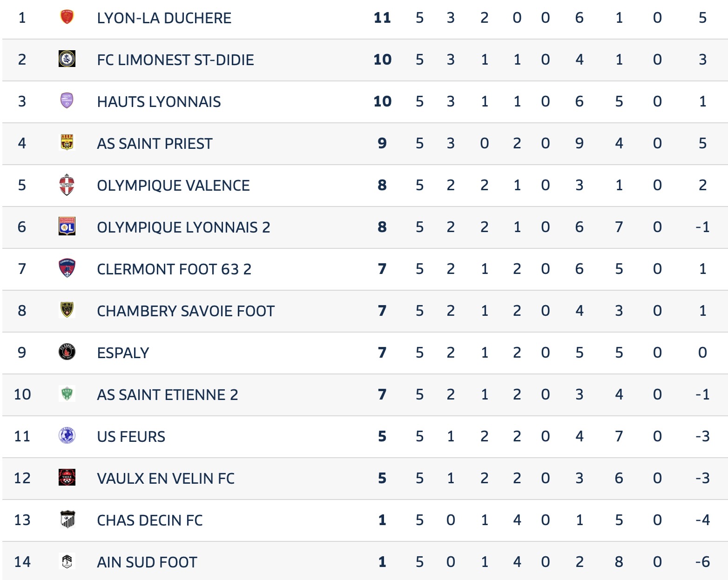Open the LYON-LA DUCHERE team name
The width and height of the screenshot is (728, 580).
164,18
